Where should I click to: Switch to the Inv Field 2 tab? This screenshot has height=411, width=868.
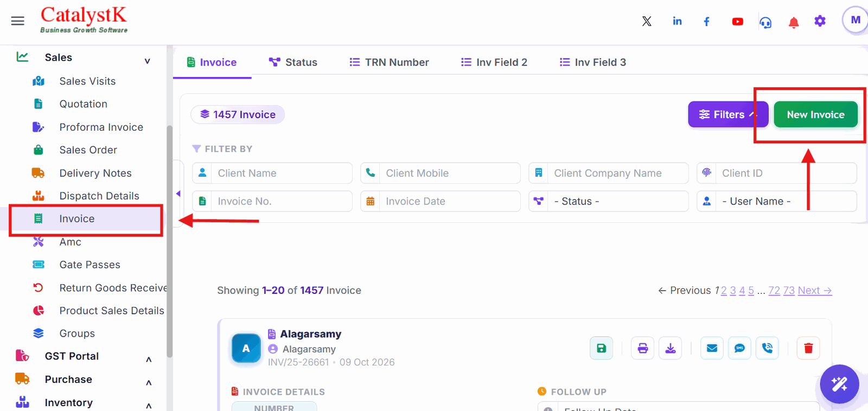point(494,62)
